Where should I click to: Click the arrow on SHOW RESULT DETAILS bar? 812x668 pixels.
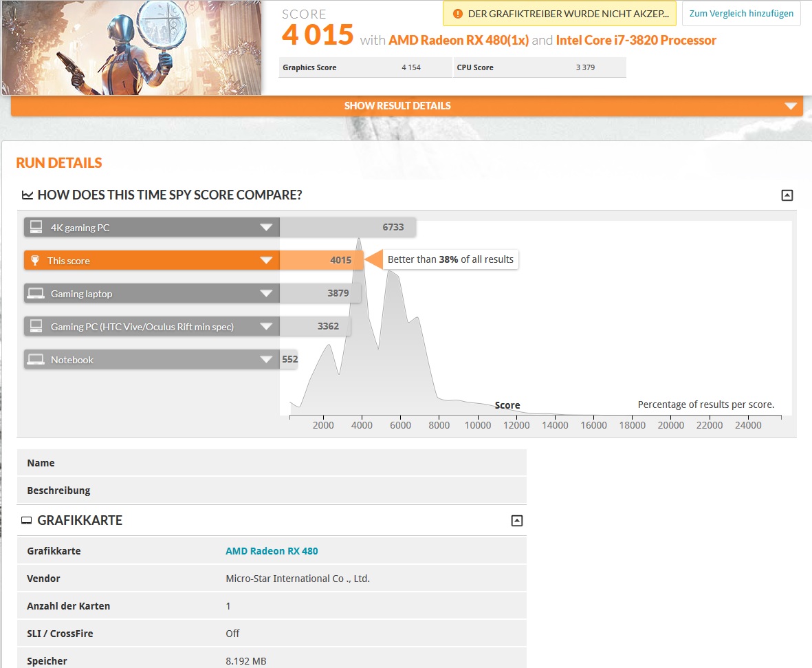pos(790,106)
